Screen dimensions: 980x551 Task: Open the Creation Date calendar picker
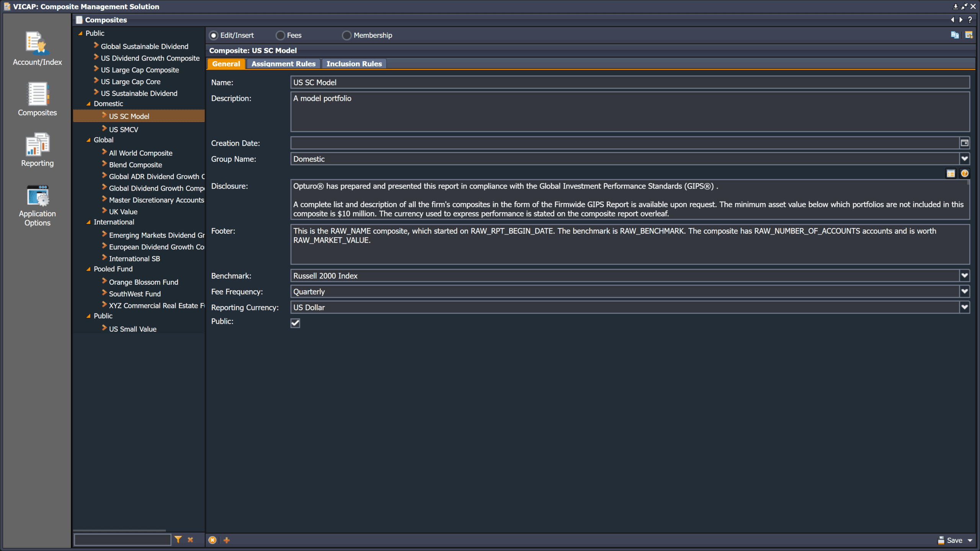[965, 143]
